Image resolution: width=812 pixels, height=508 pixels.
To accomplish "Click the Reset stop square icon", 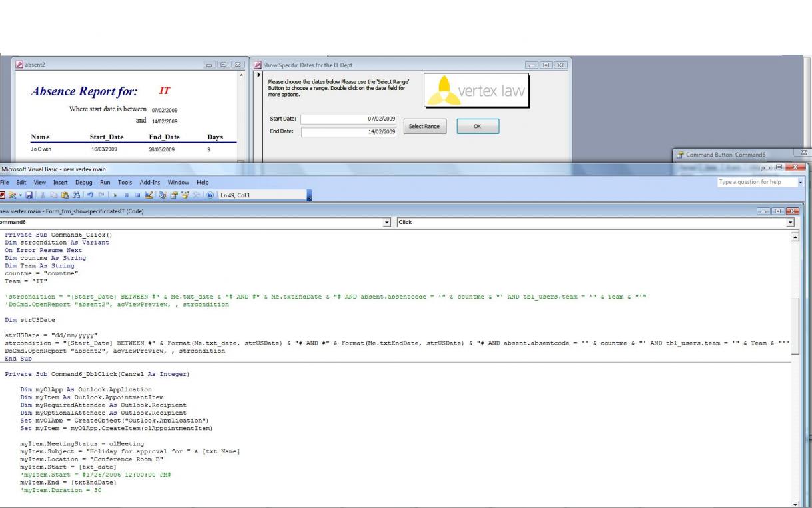I will pyautogui.click(x=137, y=195).
